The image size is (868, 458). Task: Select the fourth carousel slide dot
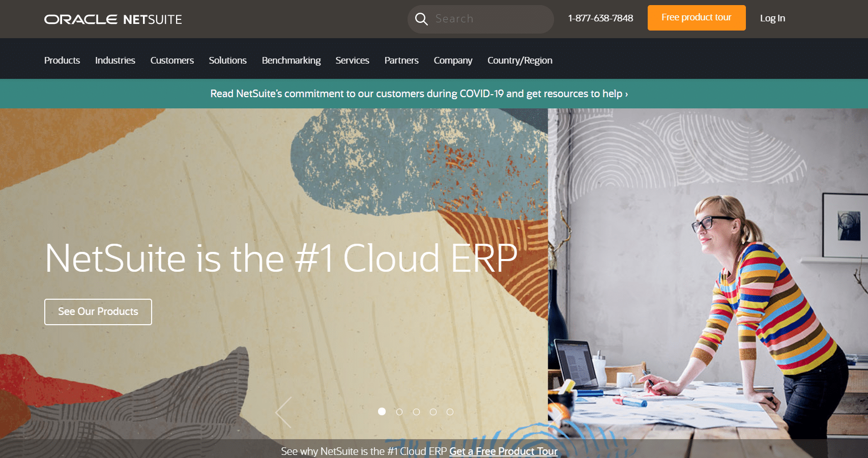(433, 412)
